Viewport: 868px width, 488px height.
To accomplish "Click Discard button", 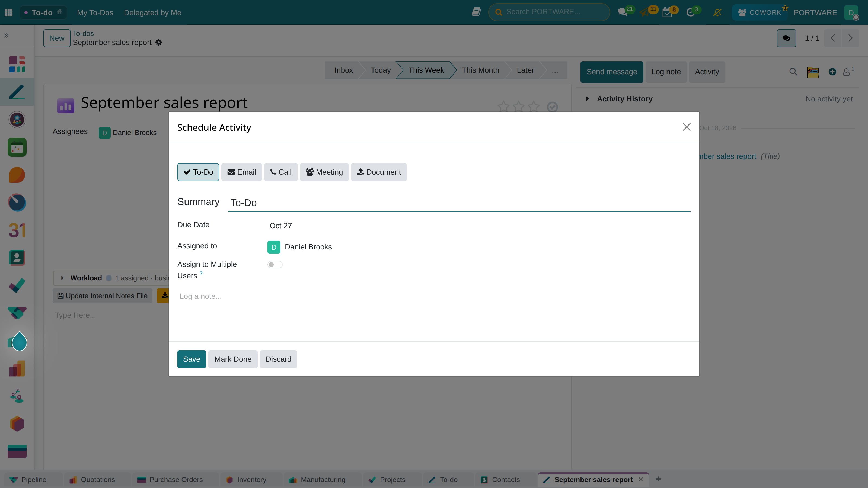I will point(278,359).
